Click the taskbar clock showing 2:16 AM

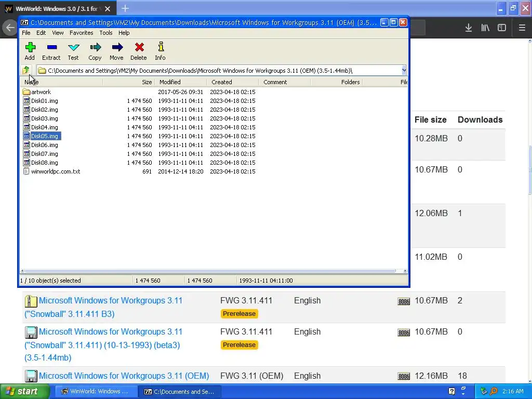point(513,391)
